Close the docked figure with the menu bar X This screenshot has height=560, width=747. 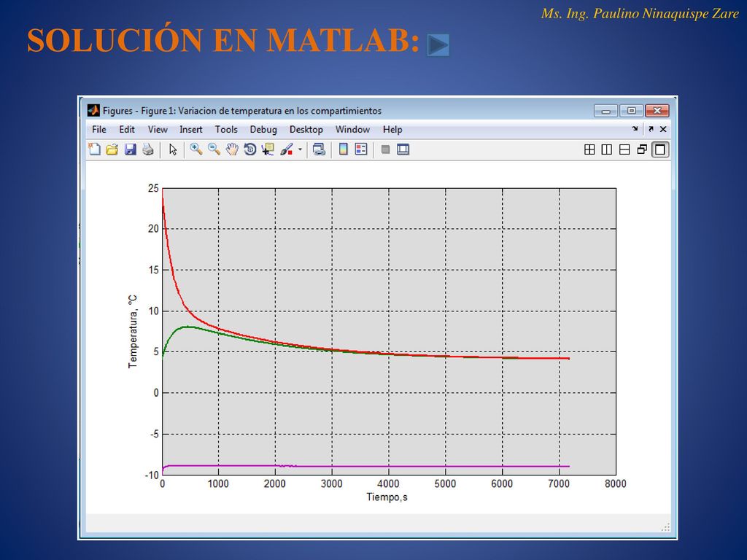(663, 129)
